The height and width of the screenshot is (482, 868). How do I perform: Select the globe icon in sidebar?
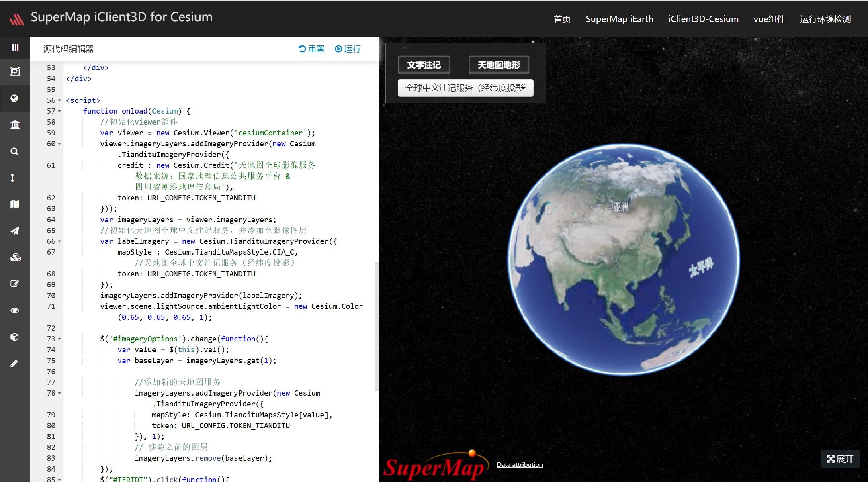(x=14, y=98)
